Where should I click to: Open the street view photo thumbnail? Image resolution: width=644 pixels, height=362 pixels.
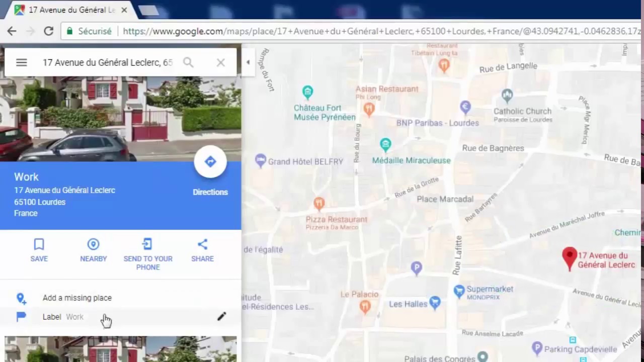(121, 119)
